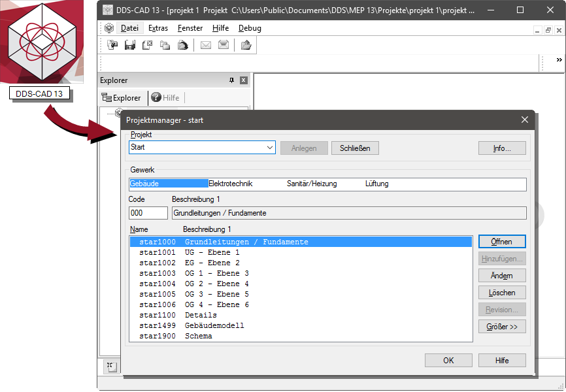Click the DDS-CAD cube icon beside Datei
Image resolution: width=566 pixels, height=392 pixels.
(108, 28)
